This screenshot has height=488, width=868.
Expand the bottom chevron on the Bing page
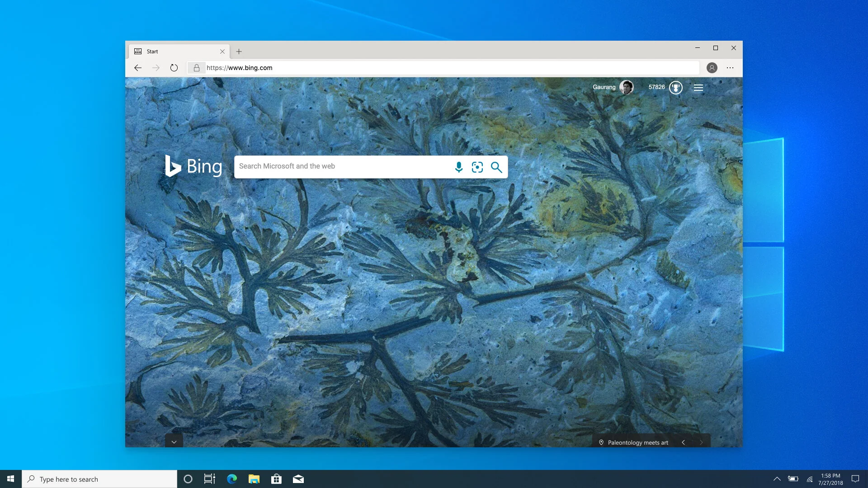(174, 442)
